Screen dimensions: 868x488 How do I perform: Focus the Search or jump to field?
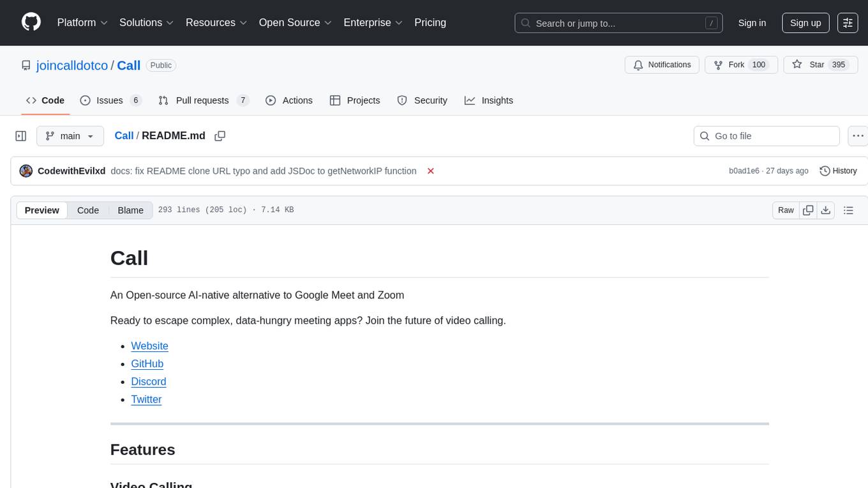pyautogui.click(x=618, y=23)
